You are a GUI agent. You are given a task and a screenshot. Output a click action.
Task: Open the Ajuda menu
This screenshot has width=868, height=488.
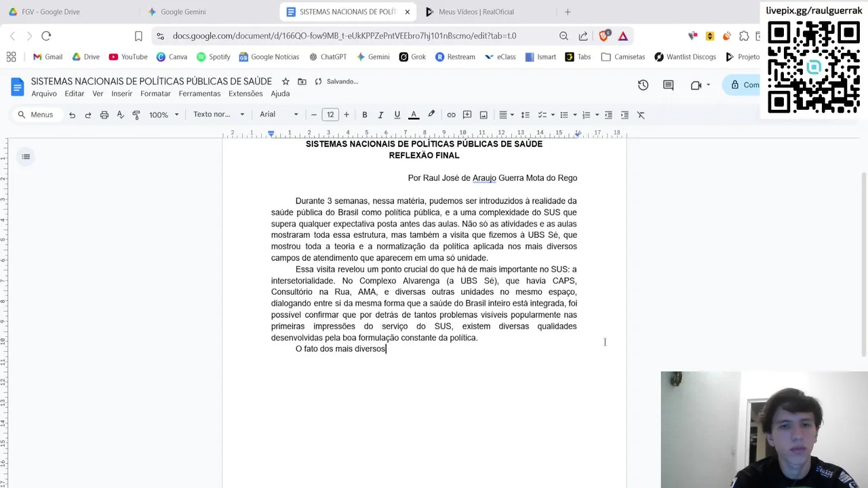tap(280, 94)
